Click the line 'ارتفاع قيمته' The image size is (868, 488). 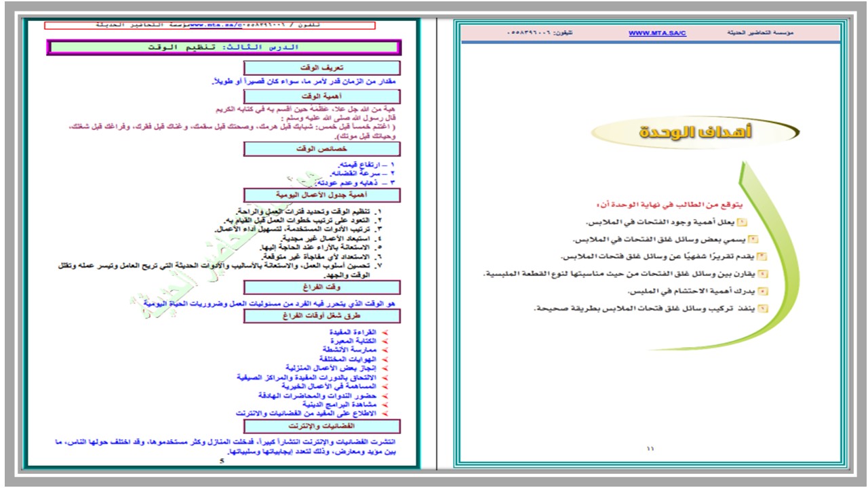pyautogui.click(x=366, y=165)
